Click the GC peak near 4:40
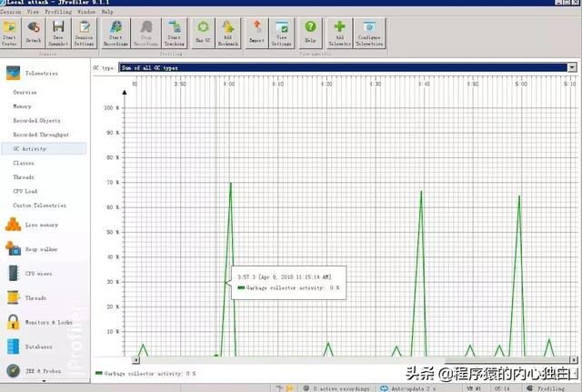The width and height of the screenshot is (582, 392). [421, 192]
